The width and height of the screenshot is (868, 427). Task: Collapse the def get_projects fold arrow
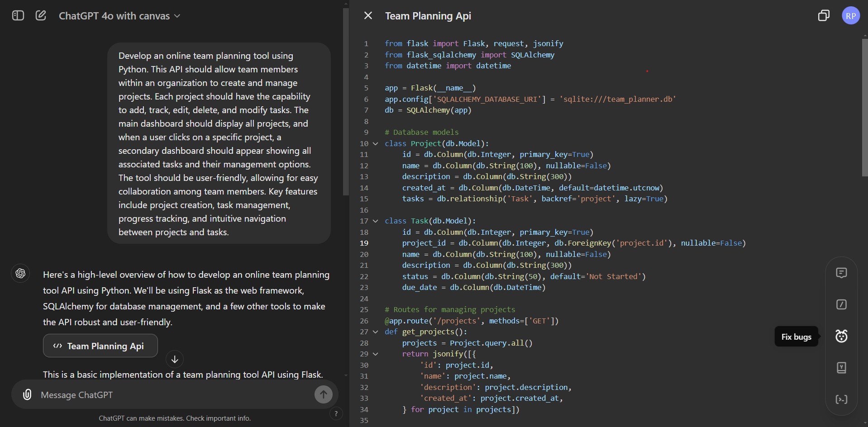pos(375,332)
